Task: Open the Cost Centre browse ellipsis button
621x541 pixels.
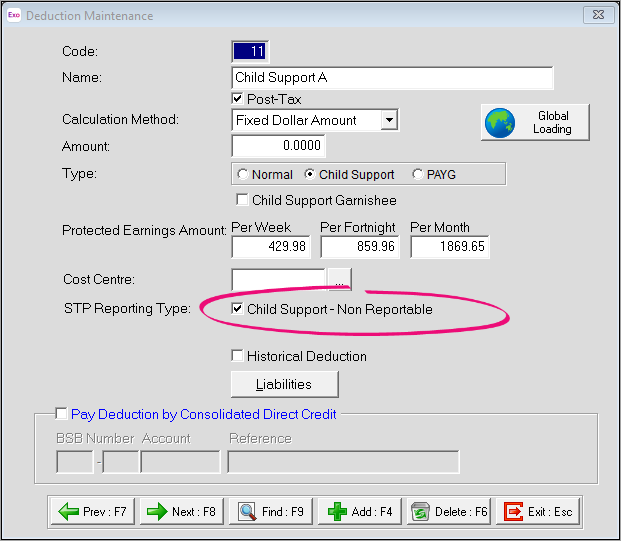Action: [x=340, y=280]
